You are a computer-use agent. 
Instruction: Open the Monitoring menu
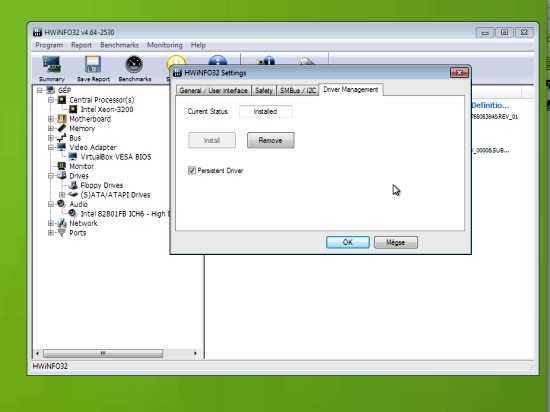[165, 45]
